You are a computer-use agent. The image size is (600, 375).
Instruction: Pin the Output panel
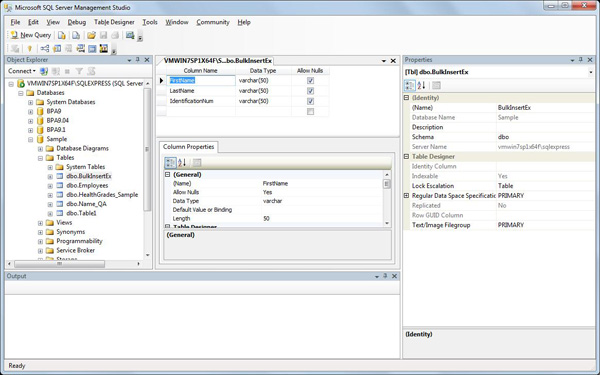pyautogui.click(x=385, y=276)
